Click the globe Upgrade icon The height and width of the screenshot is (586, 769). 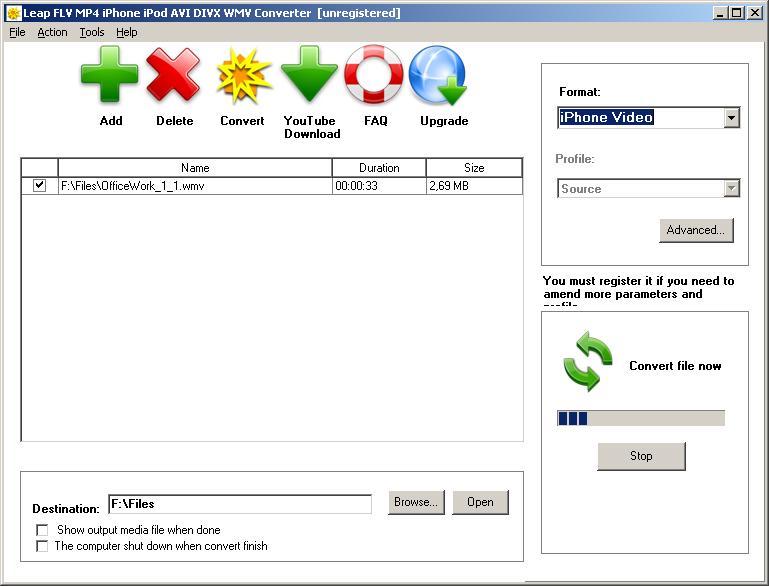438,75
